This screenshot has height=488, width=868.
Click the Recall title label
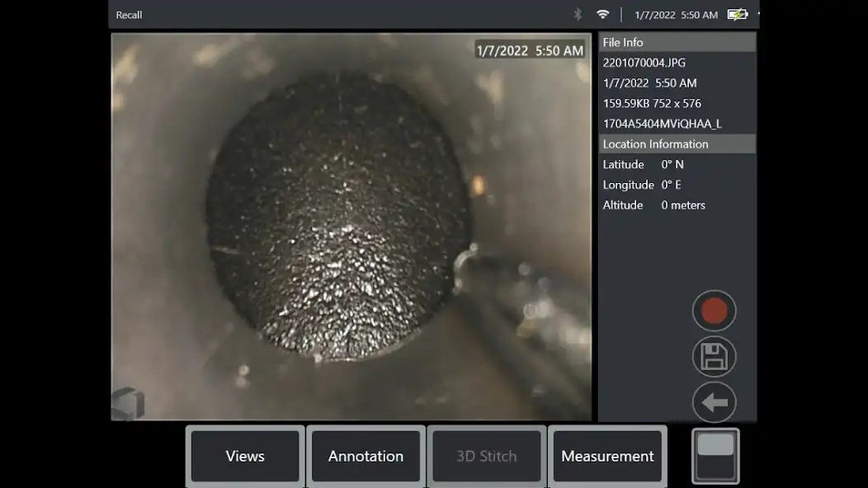129,15
